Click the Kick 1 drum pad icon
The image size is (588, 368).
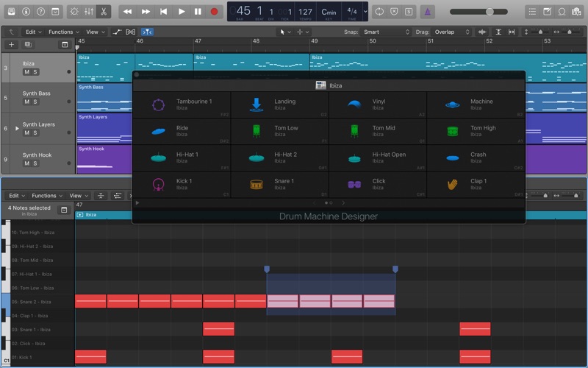[158, 185]
